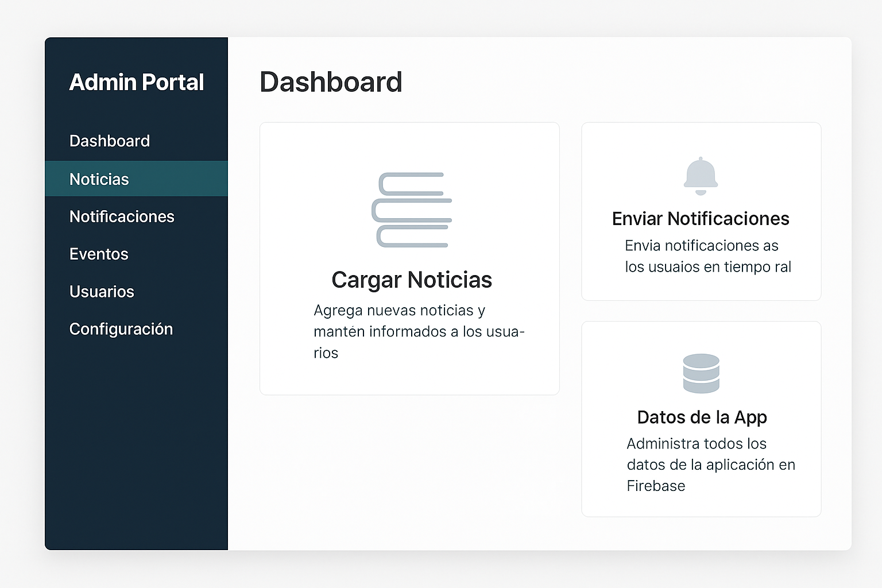The width and height of the screenshot is (882, 588).
Task: Open Configuración from the sidebar
Action: pyautogui.click(x=121, y=329)
